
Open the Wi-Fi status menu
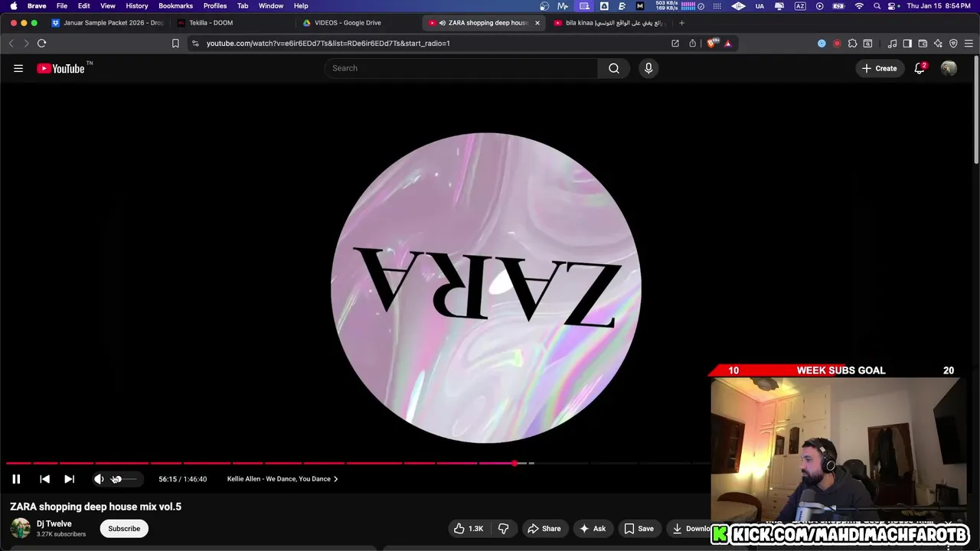[x=859, y=6]
